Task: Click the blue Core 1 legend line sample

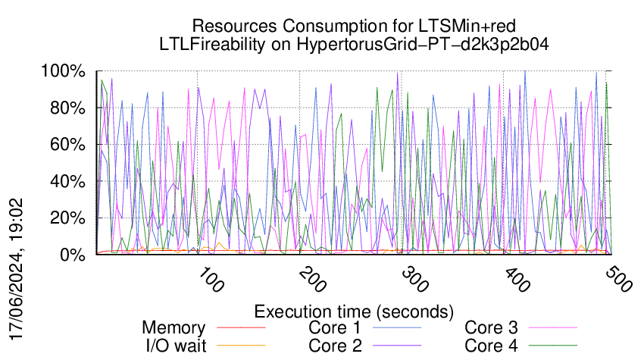Action: [397, 327]
